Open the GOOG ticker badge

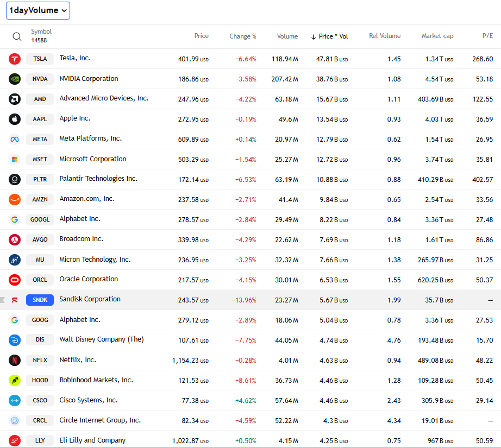pyautogui.click(x=40, y=320)
